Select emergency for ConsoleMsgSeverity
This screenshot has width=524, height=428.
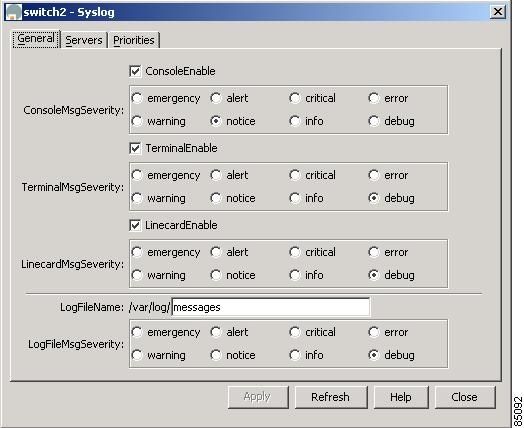[137, 98]
